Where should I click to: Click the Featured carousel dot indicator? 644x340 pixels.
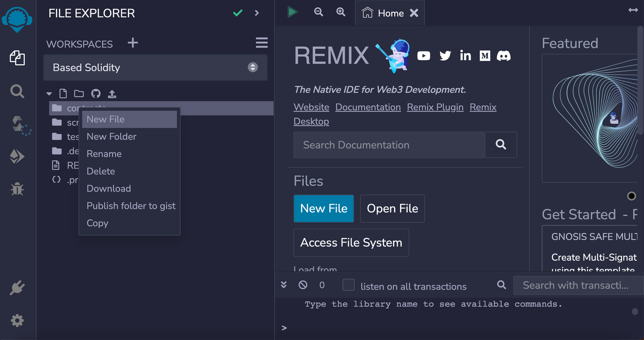(x=632, y=196)
